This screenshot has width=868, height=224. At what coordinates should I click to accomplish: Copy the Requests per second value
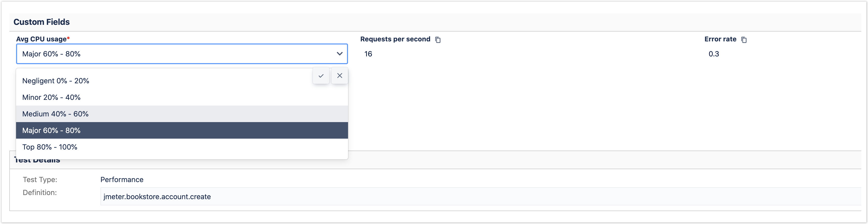tap(438, 40)
